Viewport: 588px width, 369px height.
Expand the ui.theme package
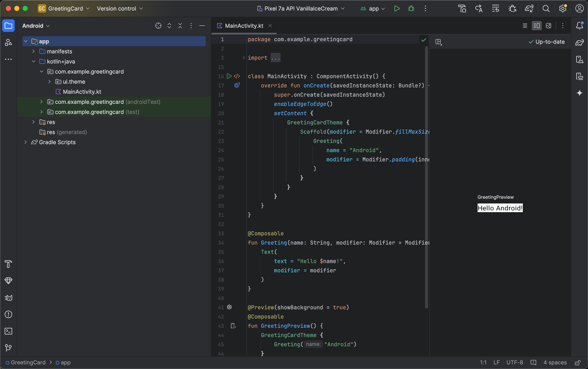tap(50, 82)
